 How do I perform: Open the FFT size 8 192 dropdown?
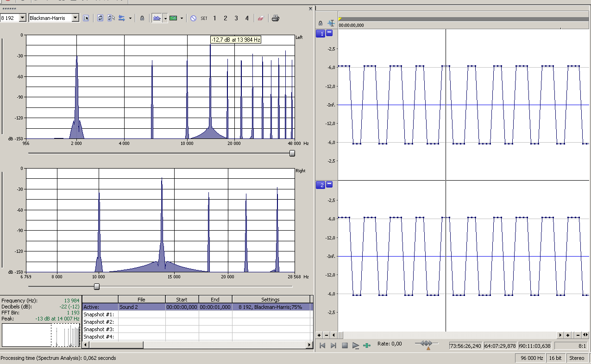tap(22, 18)
